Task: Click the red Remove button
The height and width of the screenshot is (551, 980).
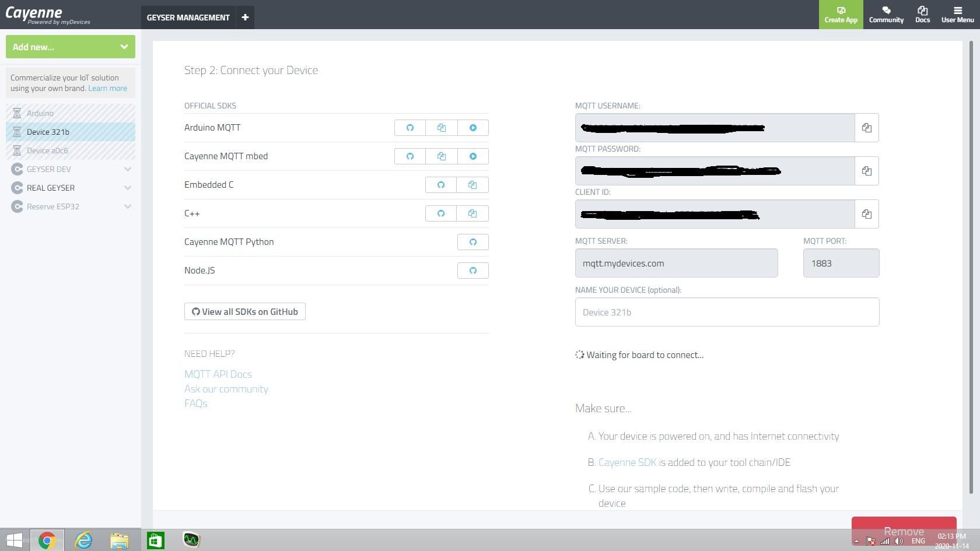Action: (x=904, y=530)
